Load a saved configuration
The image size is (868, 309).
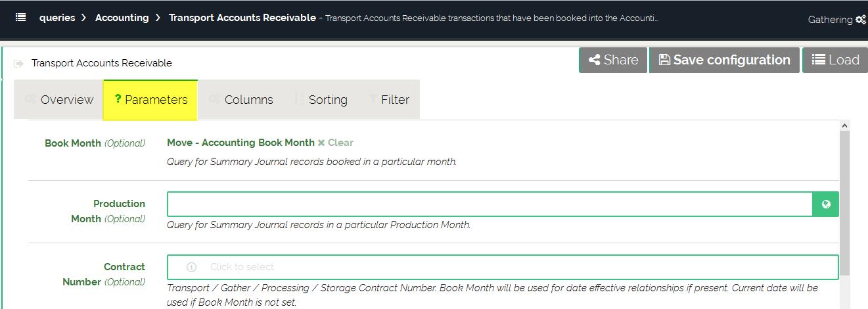[x=835, y=60]
